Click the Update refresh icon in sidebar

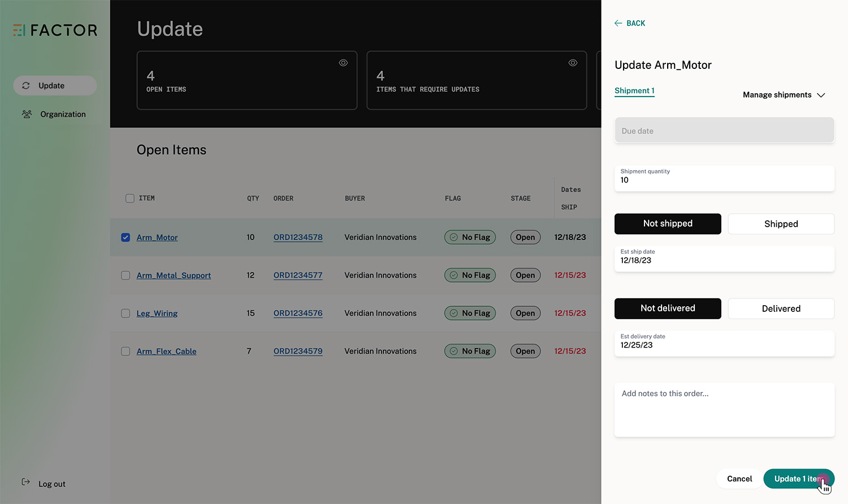[x=26, y=86]
